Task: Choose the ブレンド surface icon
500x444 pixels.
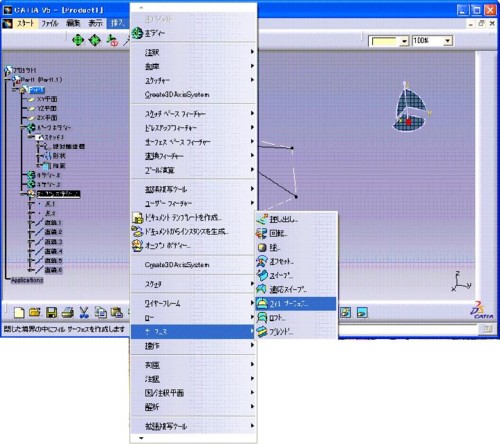Action: coord(262,332)
